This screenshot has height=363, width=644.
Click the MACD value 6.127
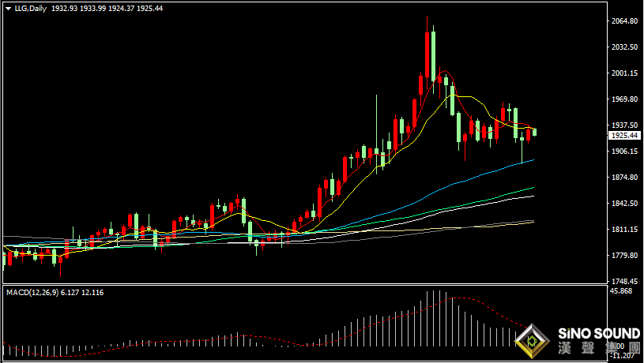click(x=70, y=293)
